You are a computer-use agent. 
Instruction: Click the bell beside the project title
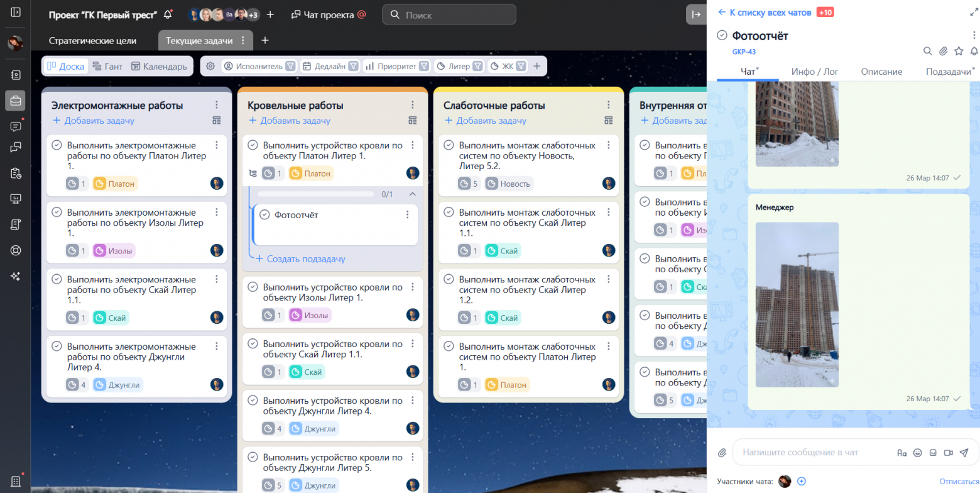(167, 14)
